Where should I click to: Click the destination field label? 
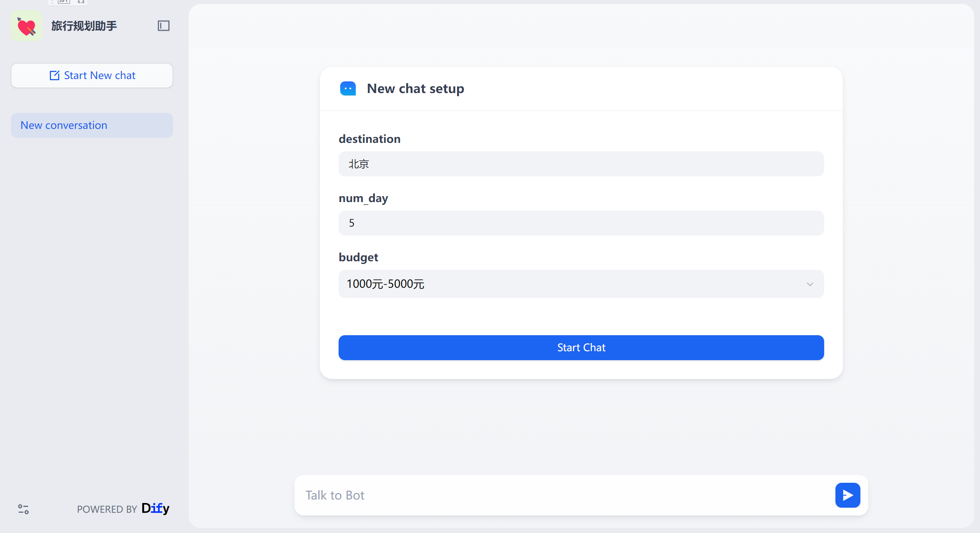click(x=369, y=139)
